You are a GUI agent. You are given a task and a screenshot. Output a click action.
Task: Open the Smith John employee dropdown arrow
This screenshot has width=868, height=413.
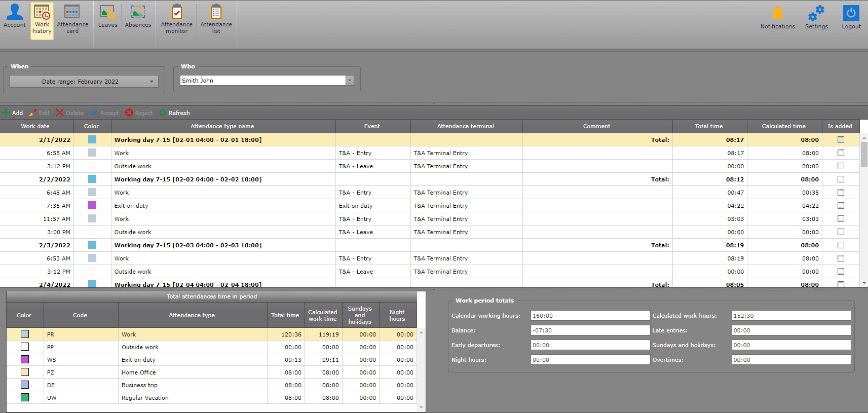tap(350, 81)
